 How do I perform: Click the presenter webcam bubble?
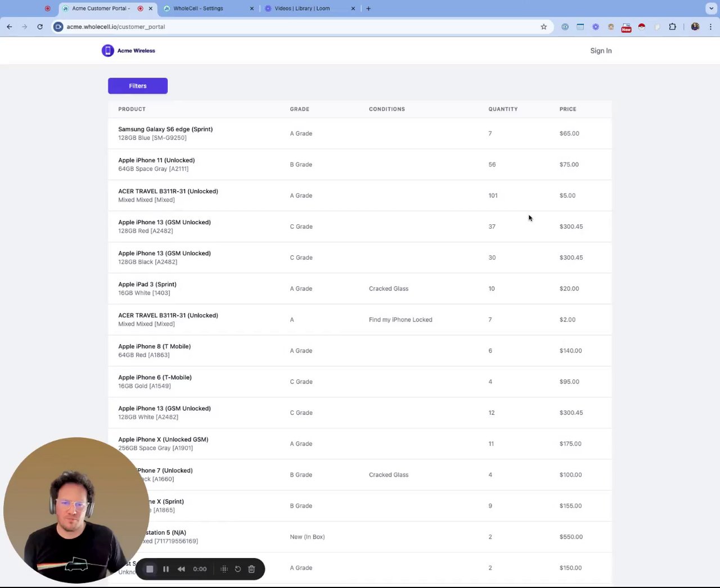(76, 510)
